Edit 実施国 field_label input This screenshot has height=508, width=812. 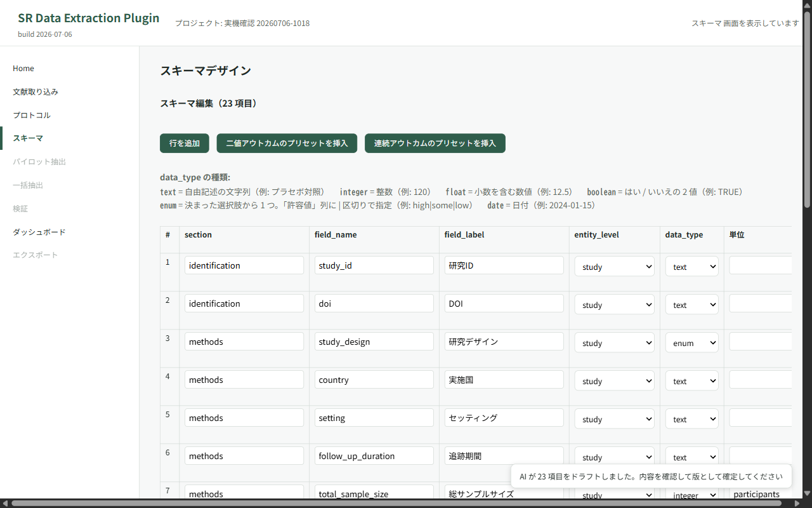(x=504, y=380)
